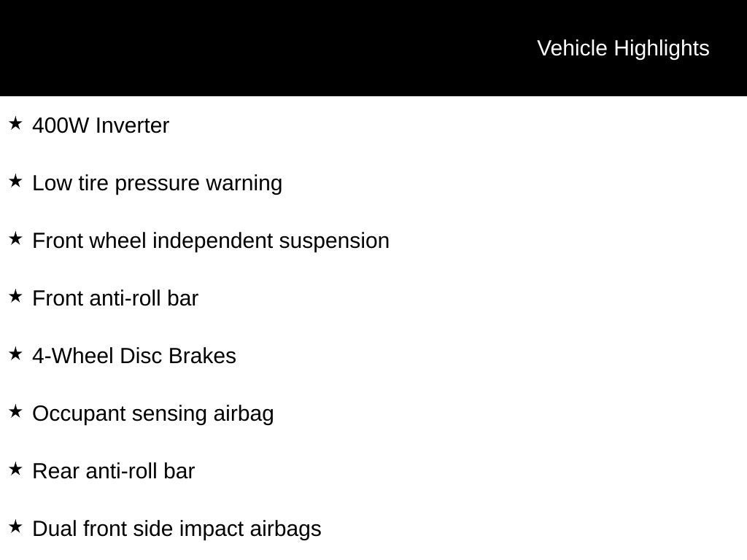The height and width of the screenshot is (560, 747).
Task: Click the word "Highlights" in the header
Action: (x=662, y=48)
